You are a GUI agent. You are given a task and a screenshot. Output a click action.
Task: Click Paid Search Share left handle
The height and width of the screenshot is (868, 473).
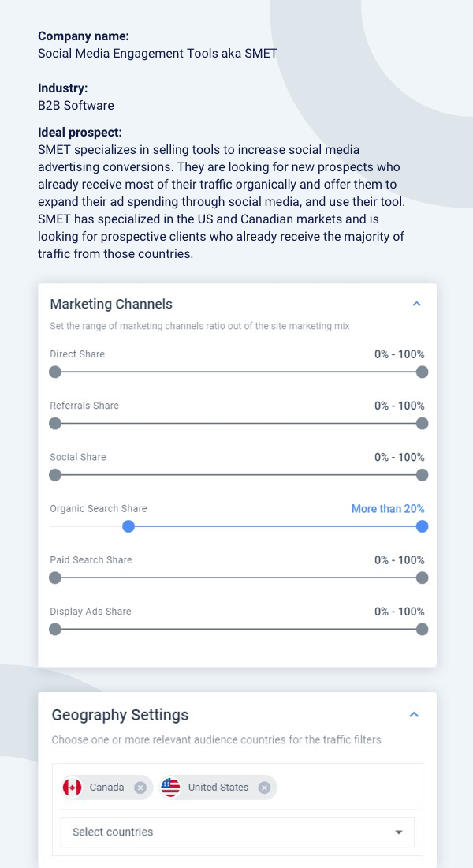(x=54, y=578)
